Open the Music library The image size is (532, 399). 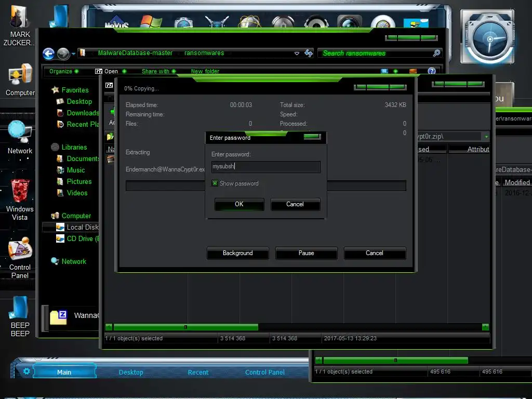tap(71, 170)
